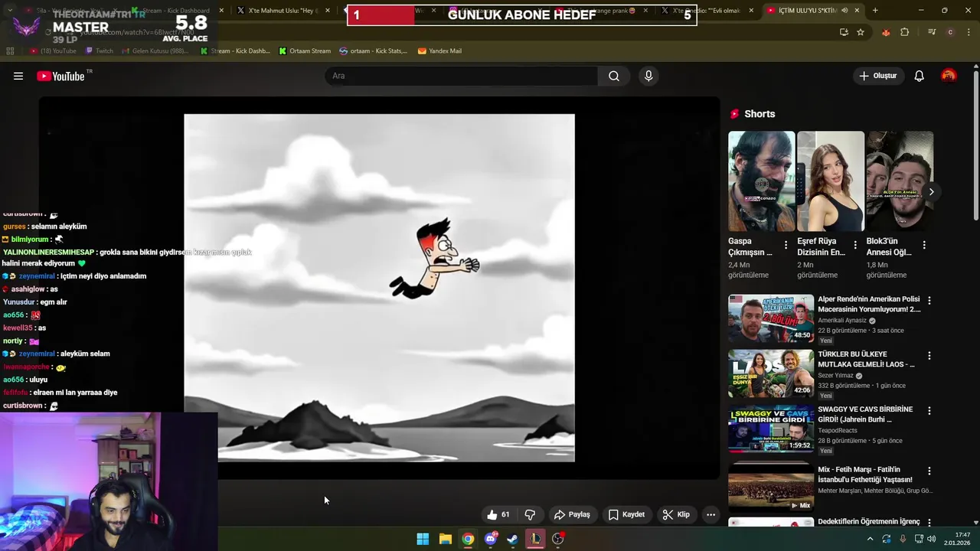
Task: Dislike the video with thumbs down
Action: pyautogui.click(x=530, y=514)
